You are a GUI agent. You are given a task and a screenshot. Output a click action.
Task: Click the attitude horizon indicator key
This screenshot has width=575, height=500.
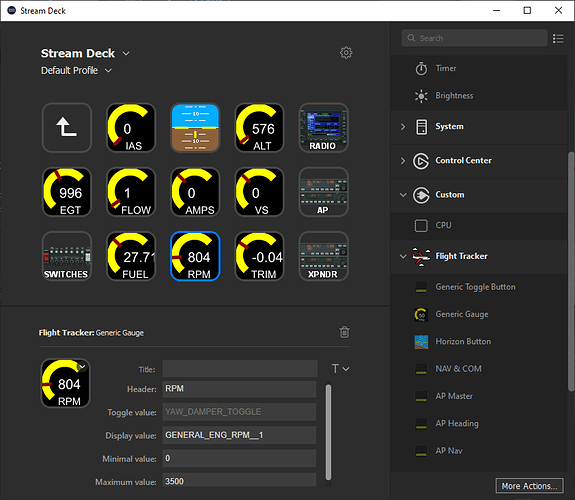195,128
